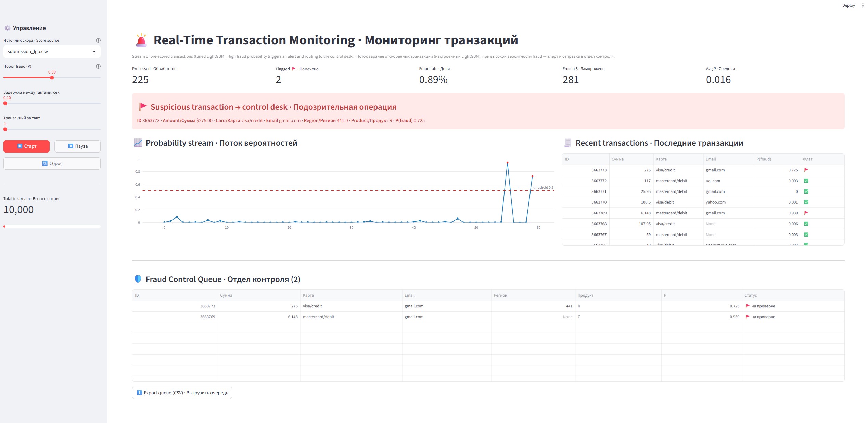Click the shield icon near Fraud Control Queue
The height and width of the screenshot is (423, 868).
[138, 279]
